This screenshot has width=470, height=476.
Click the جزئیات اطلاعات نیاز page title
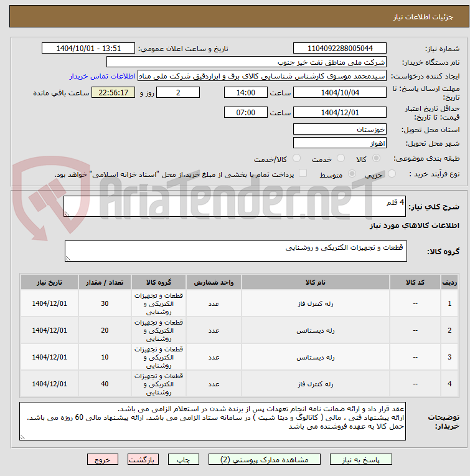(423, 17)
